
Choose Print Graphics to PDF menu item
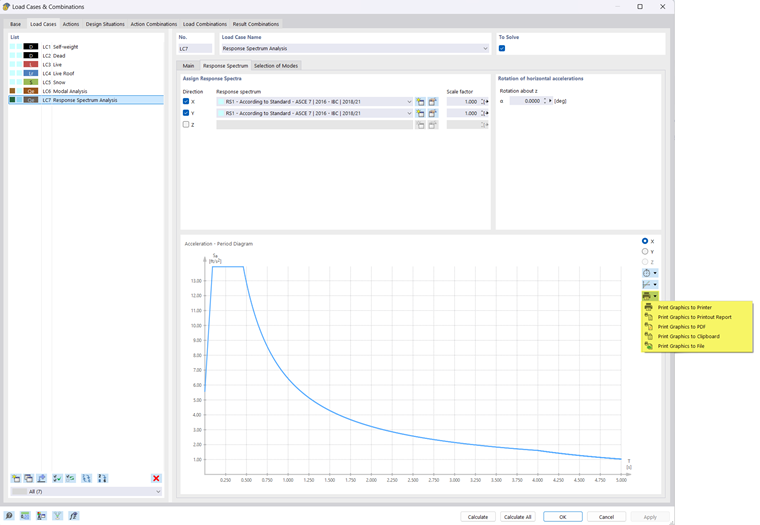tap(681, 327)
